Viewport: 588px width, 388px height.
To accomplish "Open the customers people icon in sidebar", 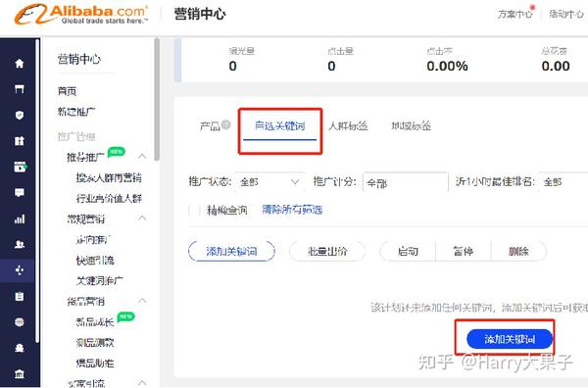I will coord(20,244).
